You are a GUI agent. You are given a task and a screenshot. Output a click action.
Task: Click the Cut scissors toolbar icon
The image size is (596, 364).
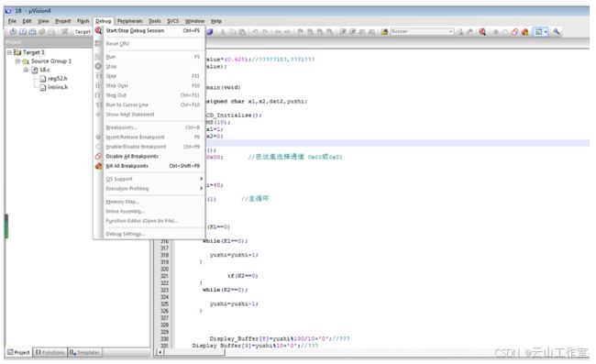click(x=223, y=32)
